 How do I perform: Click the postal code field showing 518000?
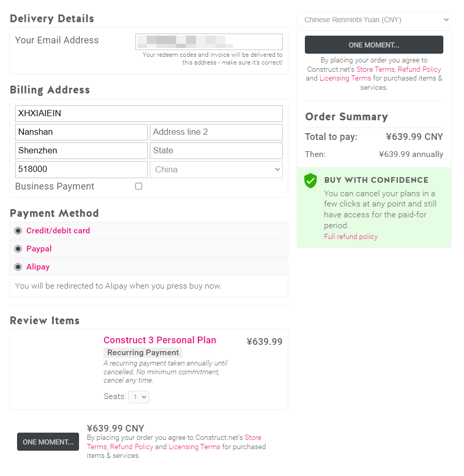pos(81,169)
